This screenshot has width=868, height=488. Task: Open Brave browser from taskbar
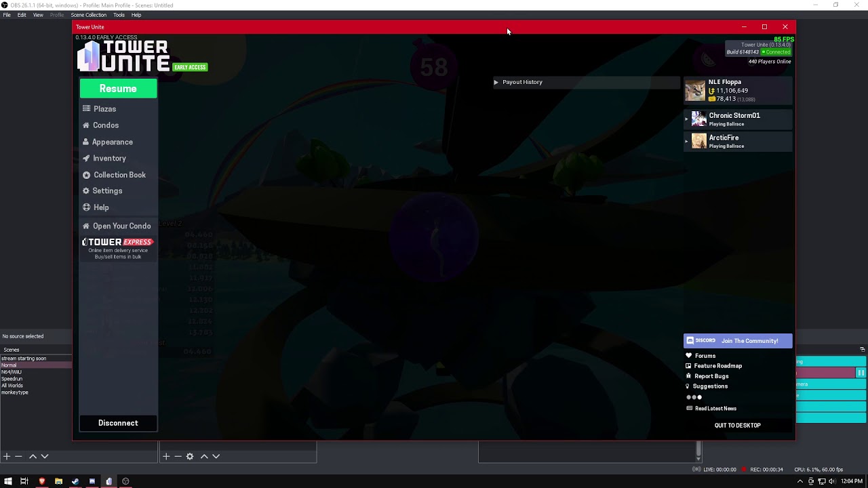pyautogui.click(x=41, y=481)
